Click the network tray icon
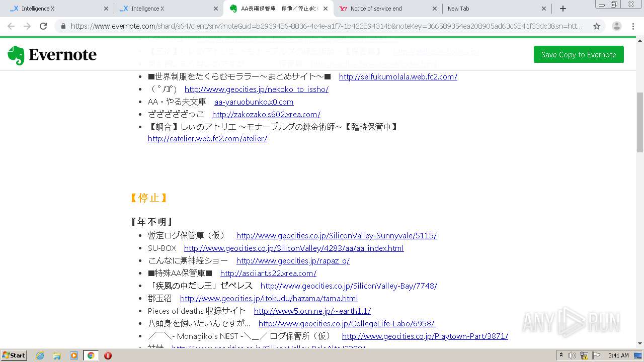The height and width of the screenshot is (362, 644). [584, 355]
